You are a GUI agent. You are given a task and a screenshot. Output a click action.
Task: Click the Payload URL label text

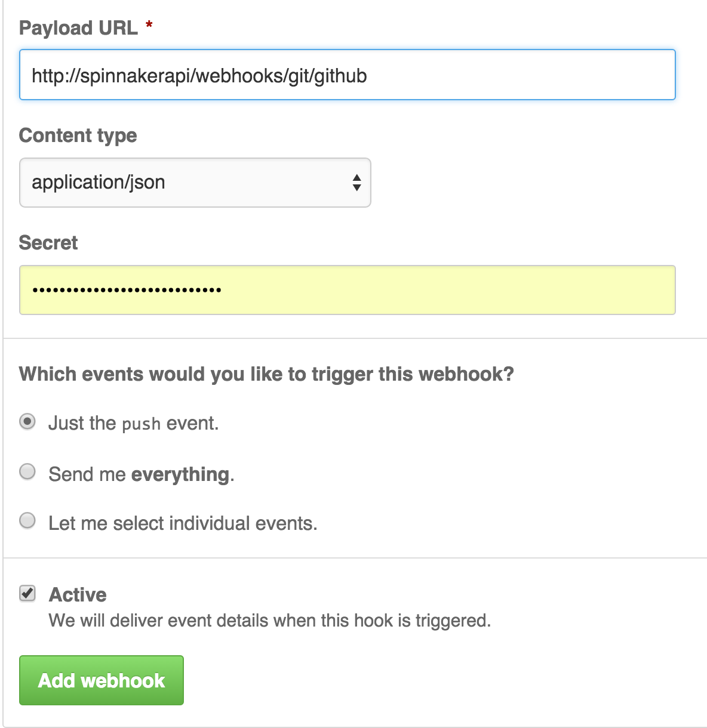coord(78,28)
